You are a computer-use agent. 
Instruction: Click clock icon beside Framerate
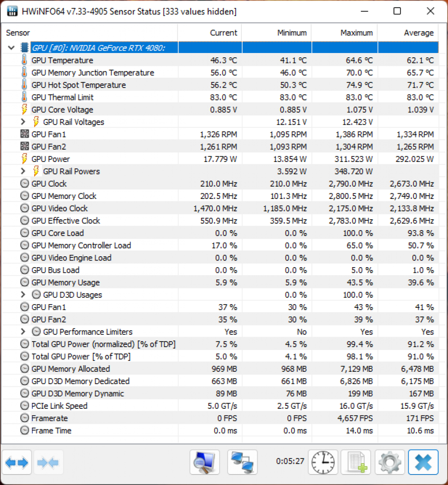click(25, 418)
